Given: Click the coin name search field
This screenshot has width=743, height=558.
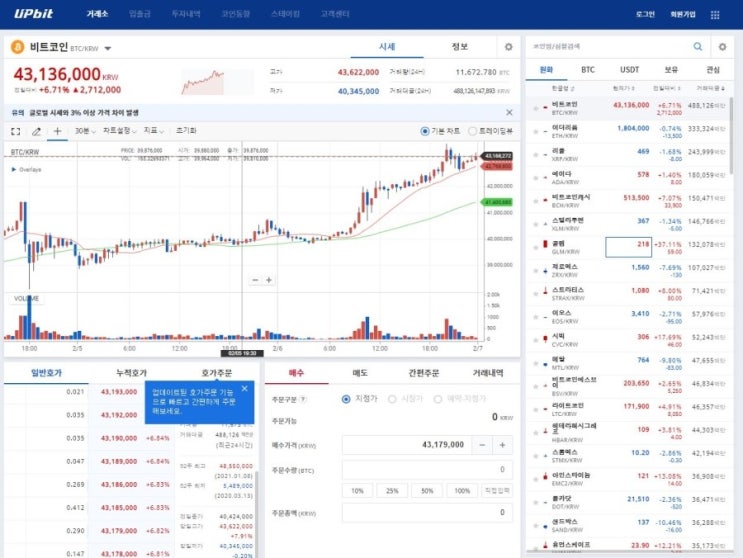Looking at the screenshot, I should pos(609,46).
